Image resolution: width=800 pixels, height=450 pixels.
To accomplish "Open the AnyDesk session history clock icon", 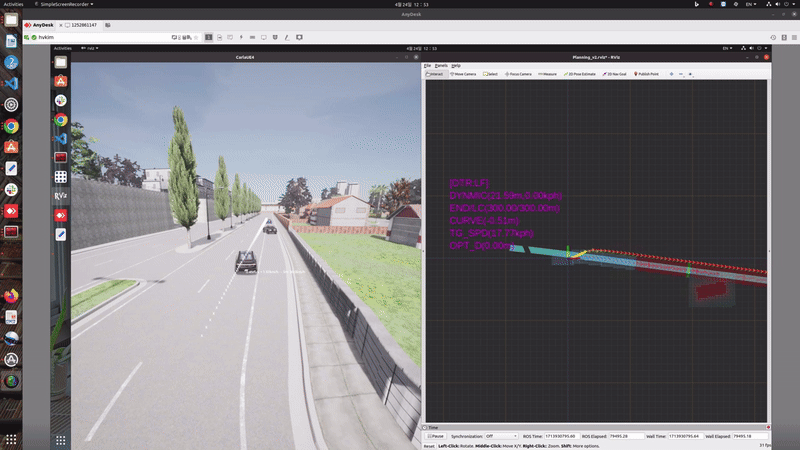I will click(x=773, y=37).
